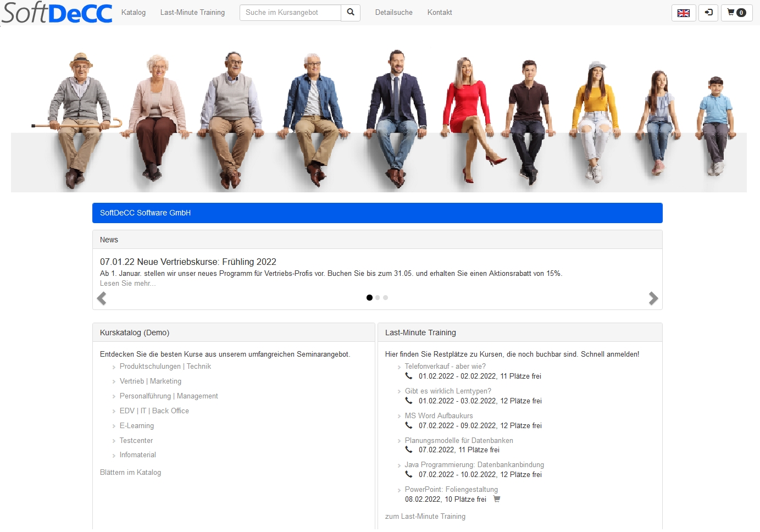Click 07.02.2022 - 09.02.2022, 12 Plätze frei text

[x=480, y=426]
